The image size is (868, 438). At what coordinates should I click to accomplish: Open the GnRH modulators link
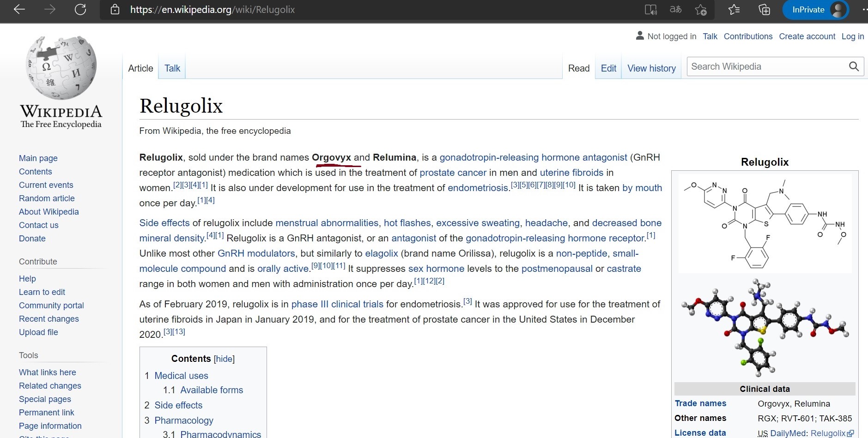[x=256, y=253]
